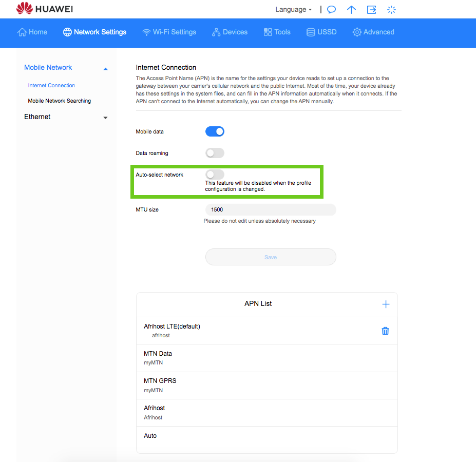476x462 pixels.
Task: Collapse the Mobile Network section
Action: [105, 68]
